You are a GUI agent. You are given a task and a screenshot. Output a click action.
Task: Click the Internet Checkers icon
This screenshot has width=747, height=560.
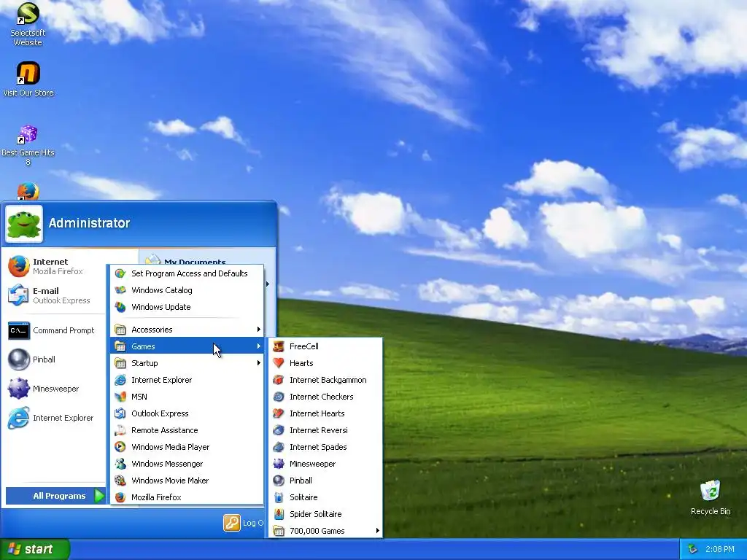point(279,397)
